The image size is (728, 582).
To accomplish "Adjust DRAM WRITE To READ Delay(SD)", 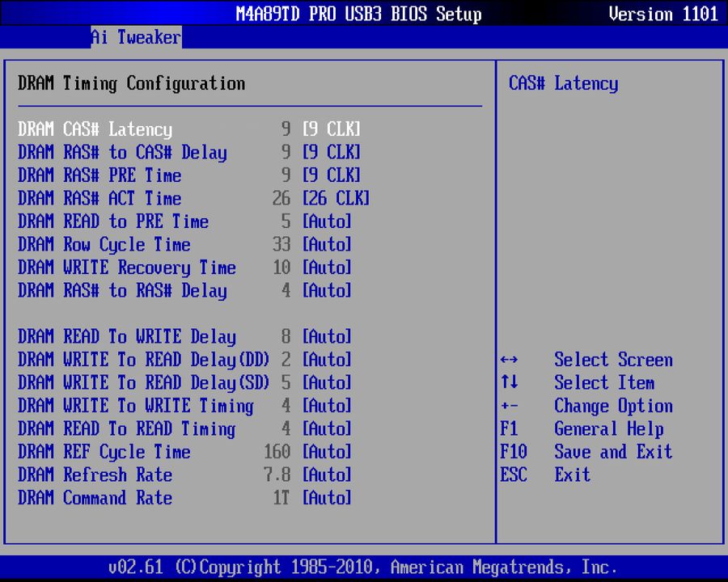I will click(327, 382).
